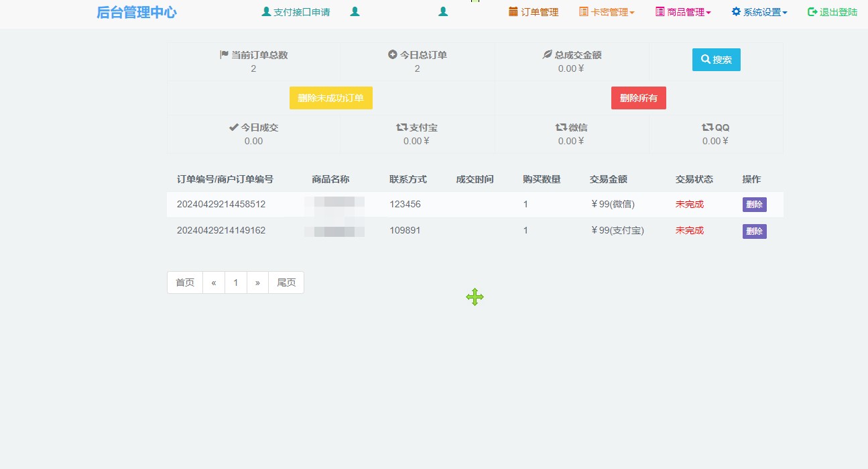868x469 pixels.
Task: Click the flag icon beside 当前订单总数
Action: (225, 55)
